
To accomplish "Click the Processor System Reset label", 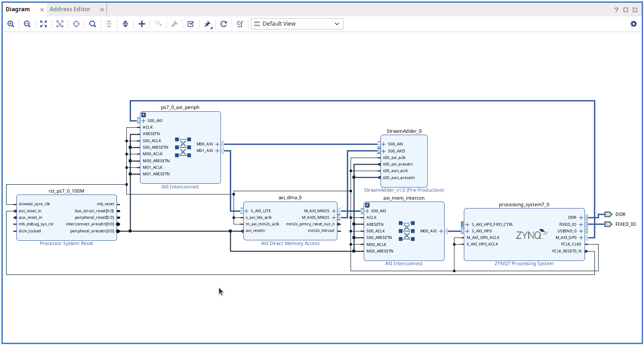I will (66, 244).
